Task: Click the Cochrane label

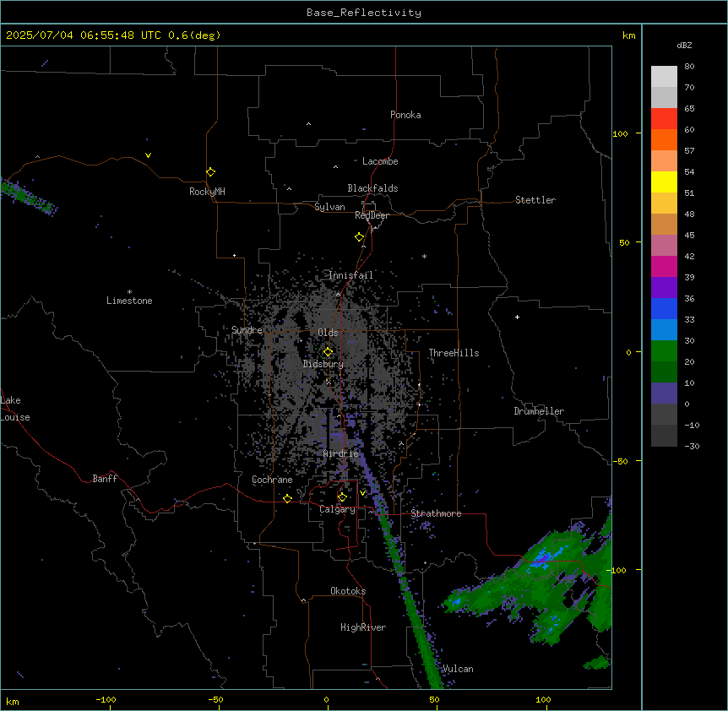Action: pyautogui.click(x=272, y=480)
